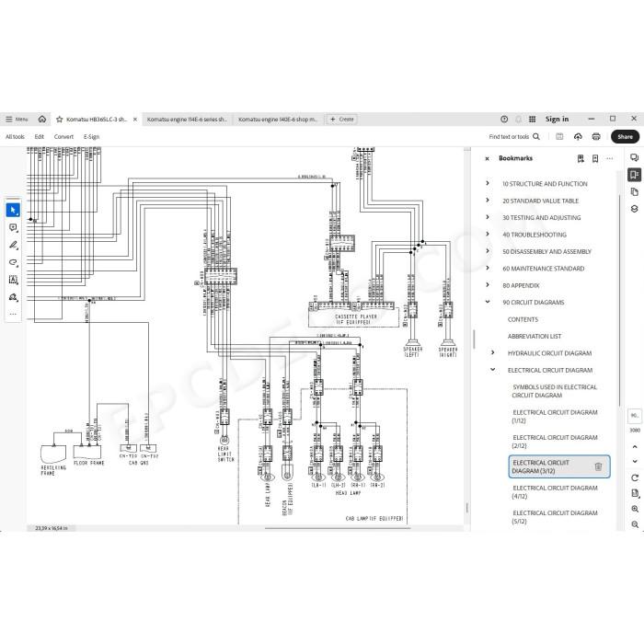Screen dimensions: 644x644
Task: Open the Edit menu
Action: [39, 137]
